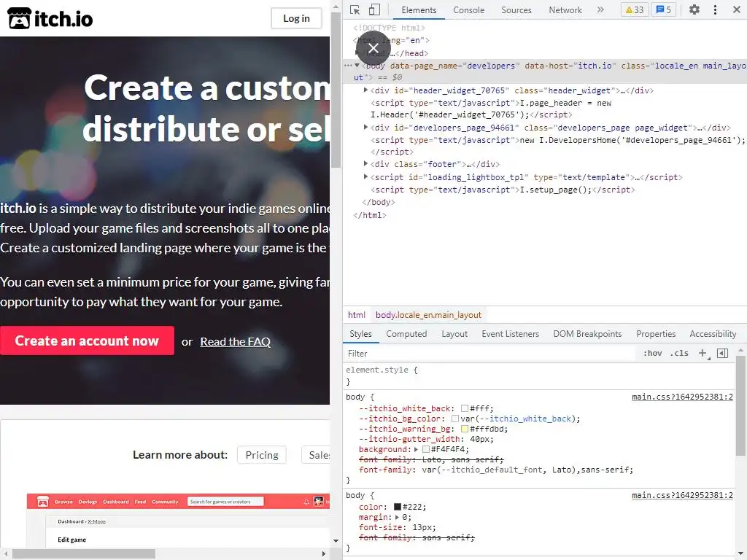Screen dimensions: 747x560
Task: Open the Console tab
Action: 469,10
